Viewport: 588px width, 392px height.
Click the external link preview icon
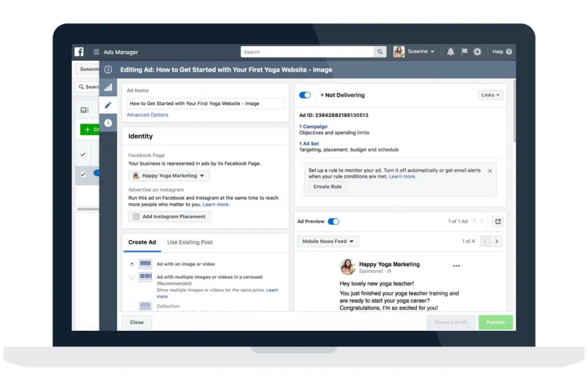tap(499, 221)
